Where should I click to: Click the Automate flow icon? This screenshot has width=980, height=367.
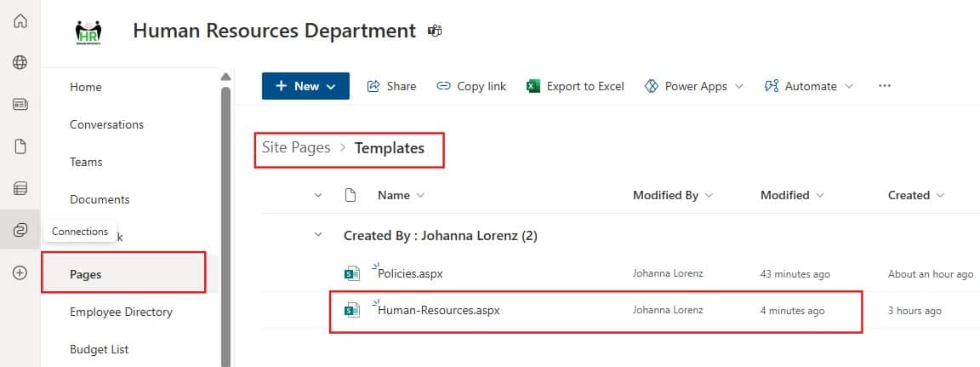tap(772, 86)
